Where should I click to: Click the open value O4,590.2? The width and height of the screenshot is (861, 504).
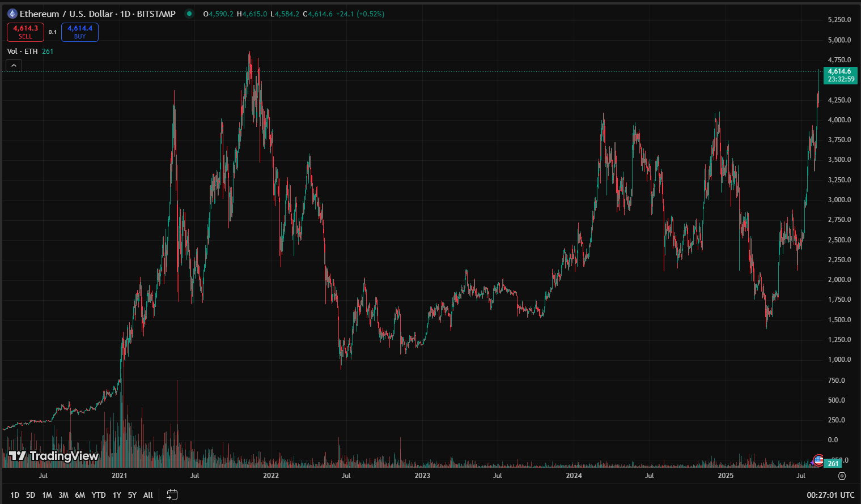pyautogui.click(x=218, y=14)
